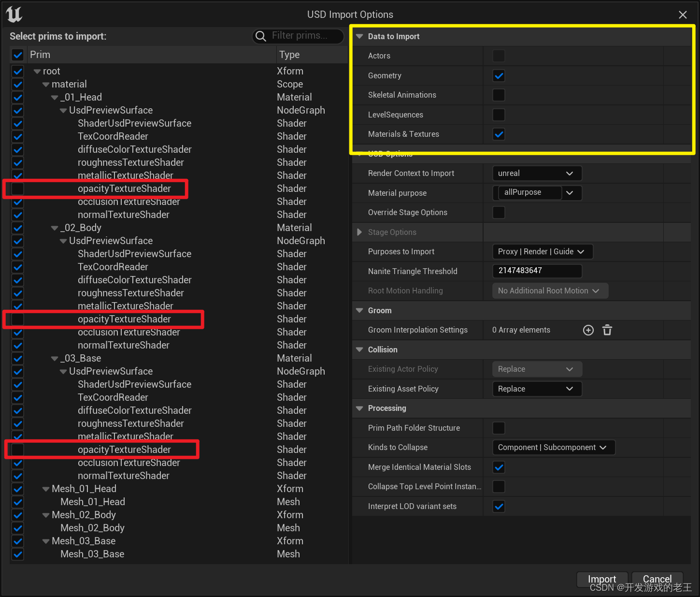Image resolution: width=700 pixels, height=597 pixels.
Task: Collapse the Mesh_01_Head Xform node
Action: click(46, 489)
